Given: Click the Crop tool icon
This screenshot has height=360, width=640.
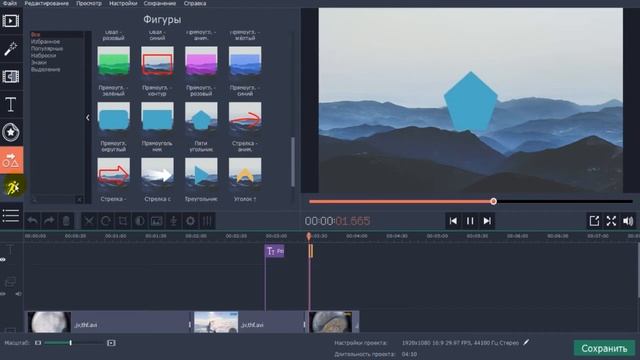Looking at the screenshot, I should 122,221.
